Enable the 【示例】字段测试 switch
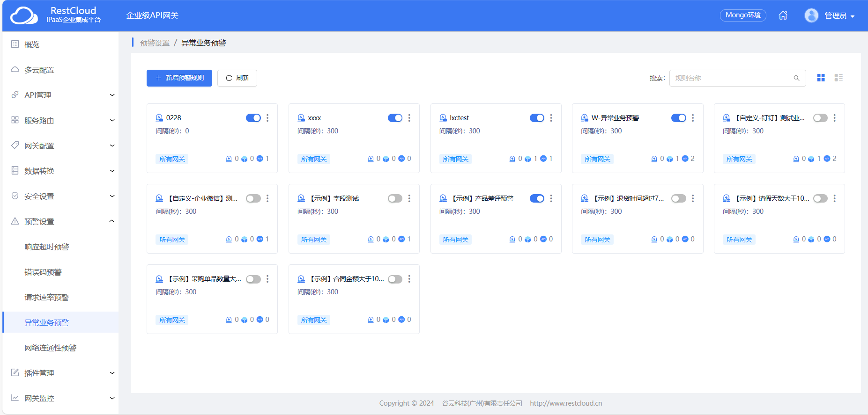 (x=395, y=198)
